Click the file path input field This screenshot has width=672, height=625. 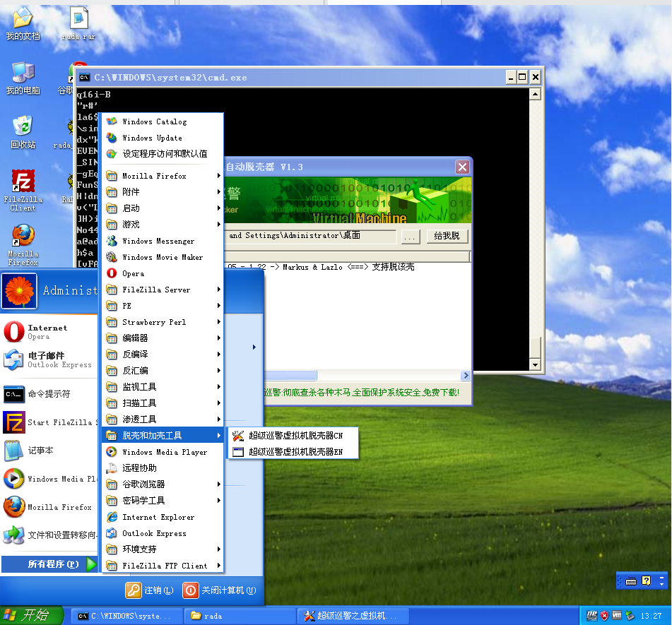(x=311, y=236)
